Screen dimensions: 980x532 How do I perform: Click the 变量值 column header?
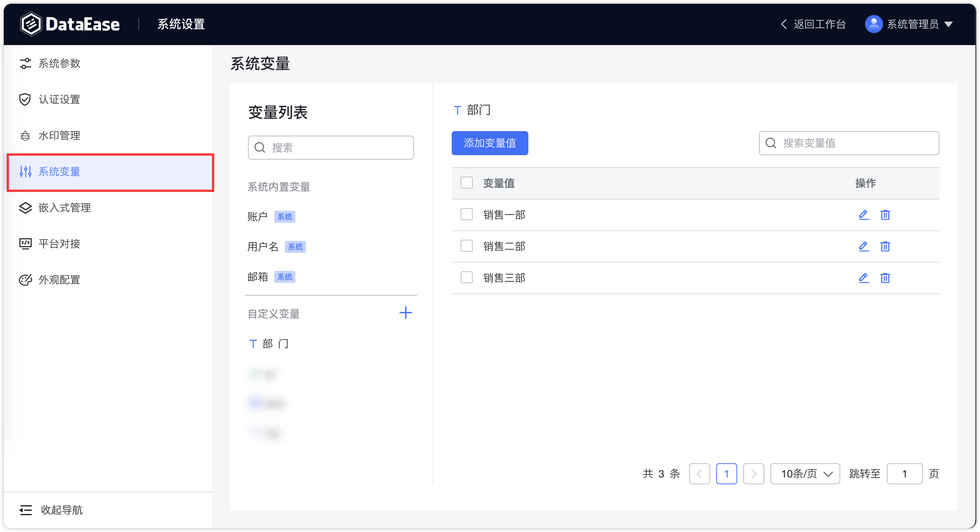pos(499,183)
